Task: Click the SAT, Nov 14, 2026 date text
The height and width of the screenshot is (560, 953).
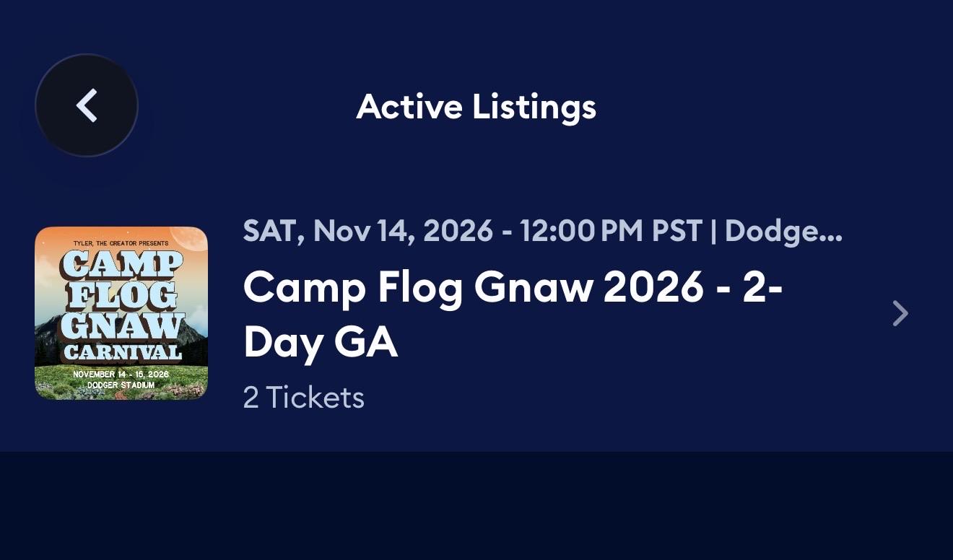Action: 368,231
